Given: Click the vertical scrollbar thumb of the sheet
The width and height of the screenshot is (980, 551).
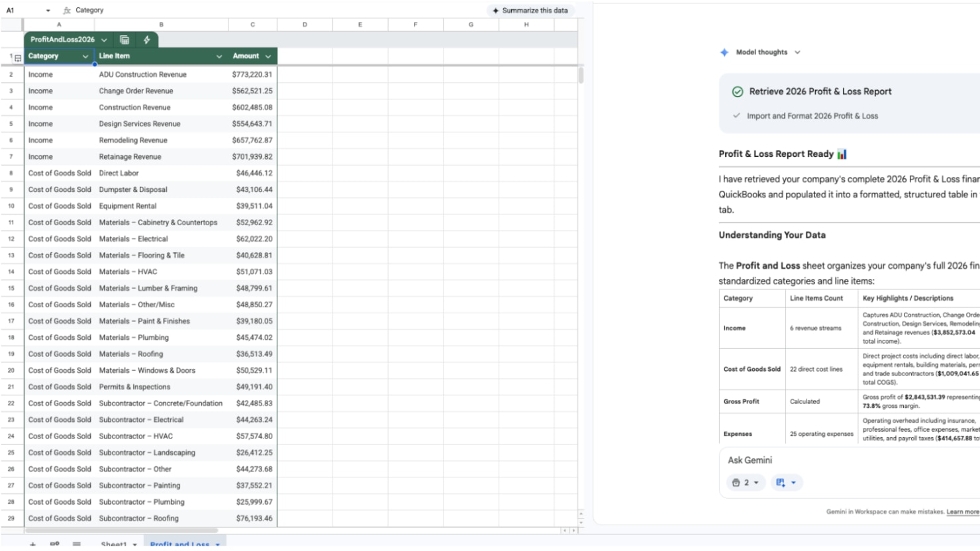Looking at the screenshot, I should click(x=581, y=74).
